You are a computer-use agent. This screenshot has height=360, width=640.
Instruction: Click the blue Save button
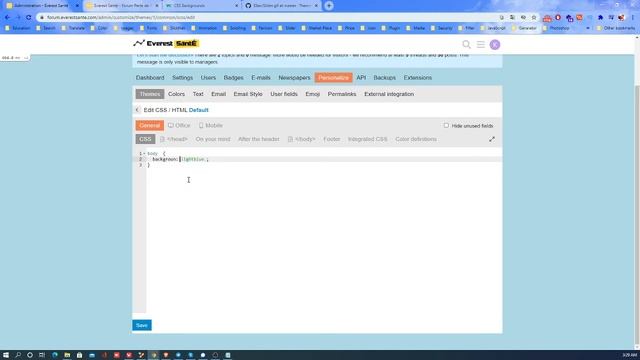pos(142,325)
